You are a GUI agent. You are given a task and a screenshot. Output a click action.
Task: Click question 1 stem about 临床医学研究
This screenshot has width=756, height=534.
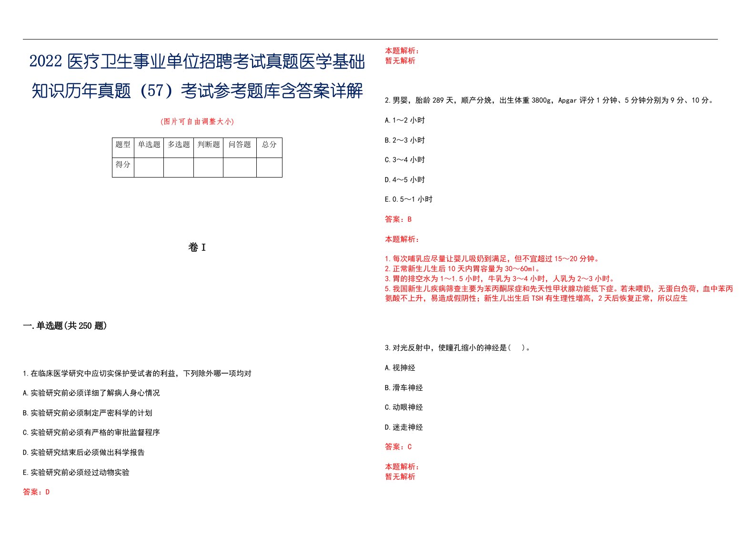coord(137,374)
